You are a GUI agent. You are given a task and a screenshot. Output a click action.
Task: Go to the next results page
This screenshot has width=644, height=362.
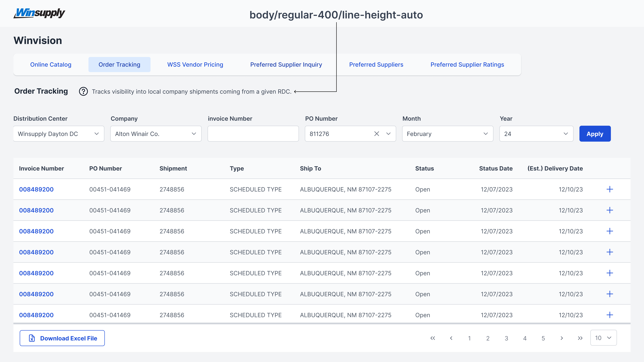pos(562,338)
